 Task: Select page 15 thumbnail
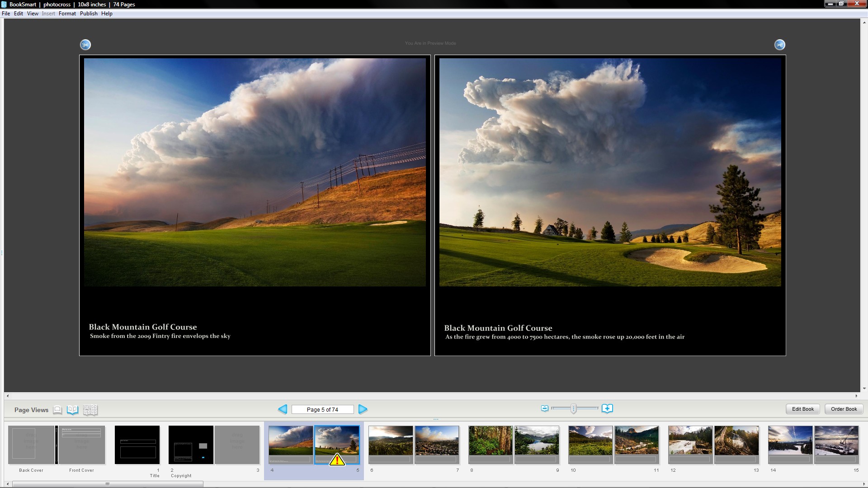click(x=836, y=445)
